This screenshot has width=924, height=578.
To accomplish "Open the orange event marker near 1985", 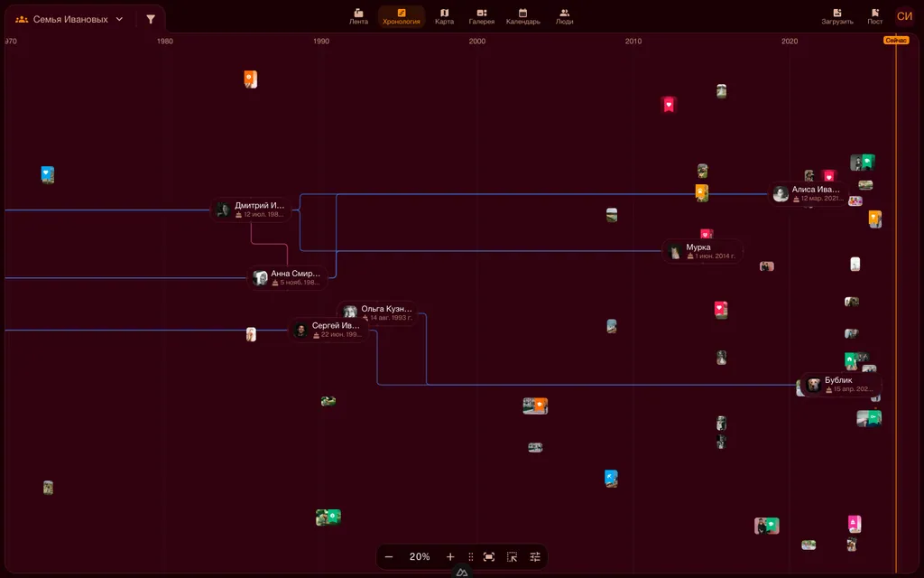I will [251, 79].
